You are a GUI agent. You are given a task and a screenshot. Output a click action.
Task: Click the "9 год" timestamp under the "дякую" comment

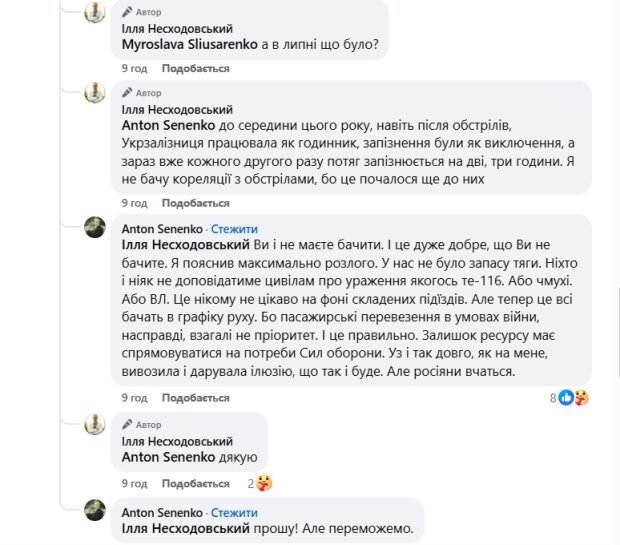tap(134, 483)
